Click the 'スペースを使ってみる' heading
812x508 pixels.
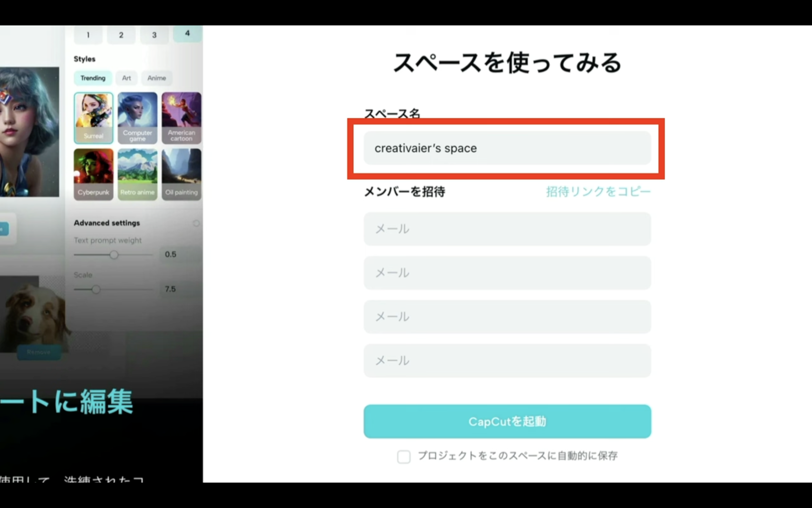point(507,63)
